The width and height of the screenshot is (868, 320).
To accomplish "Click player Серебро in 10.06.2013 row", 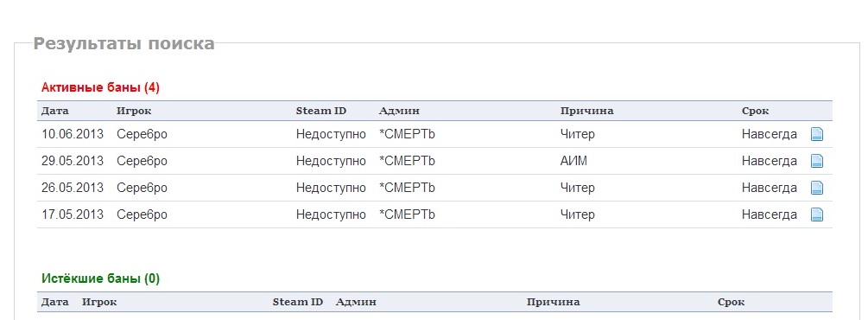I will (x=142, y=134).
